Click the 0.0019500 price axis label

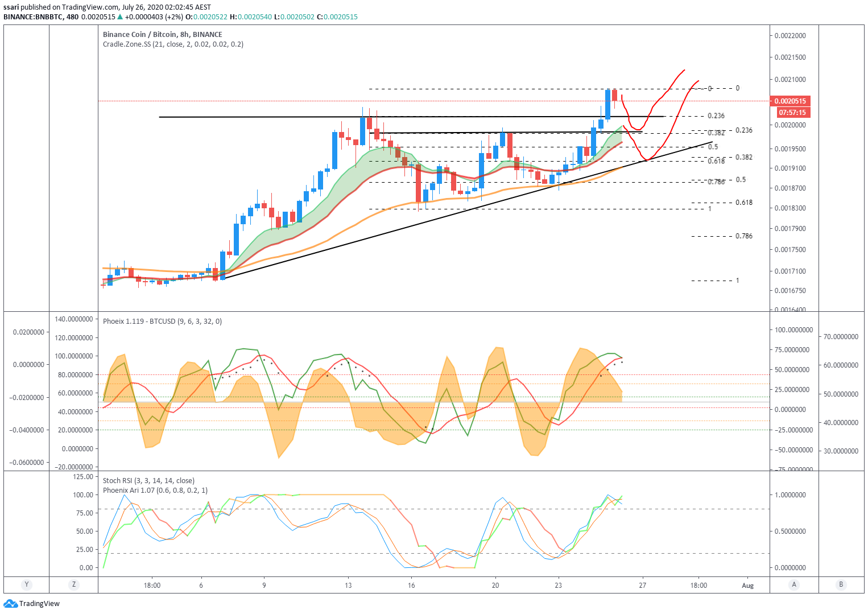790,149
